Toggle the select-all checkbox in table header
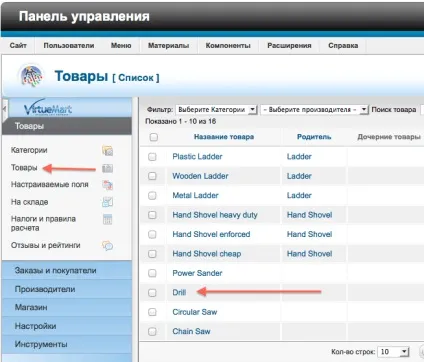The image size is (424, 362). point(154,137)
